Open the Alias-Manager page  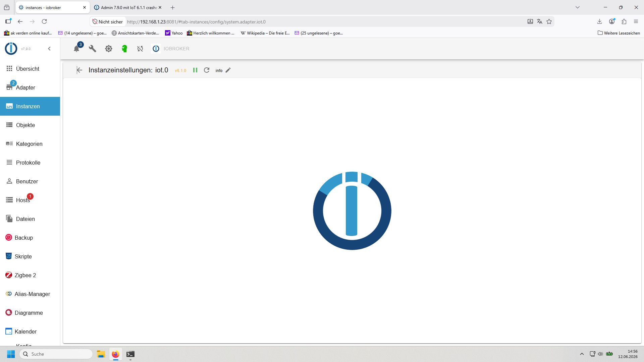30,294
